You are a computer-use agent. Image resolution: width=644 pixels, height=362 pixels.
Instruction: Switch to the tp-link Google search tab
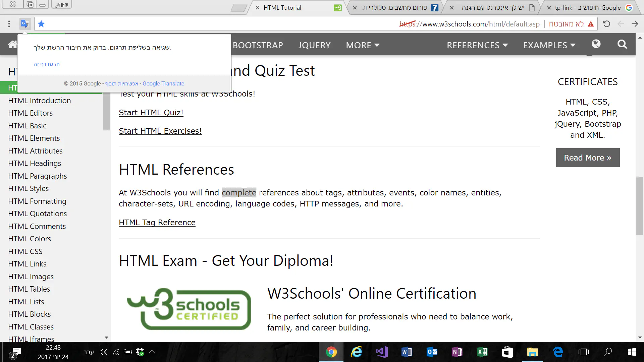point(588,7)
